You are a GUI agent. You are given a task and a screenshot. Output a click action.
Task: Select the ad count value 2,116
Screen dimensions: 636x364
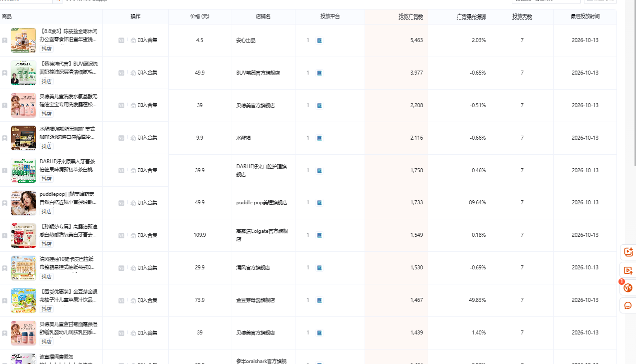coord(417,138)
